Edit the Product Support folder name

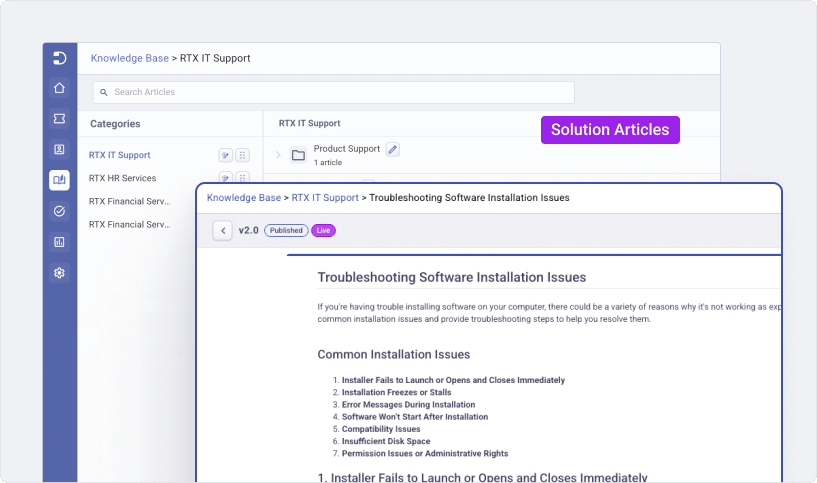[x=393, y=150]
